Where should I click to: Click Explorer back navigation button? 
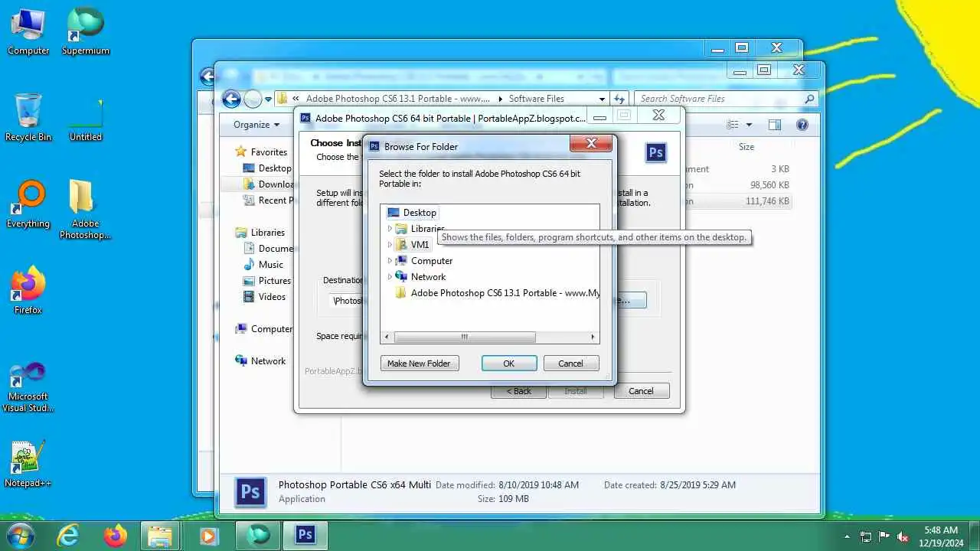click(x=231, y=99)
